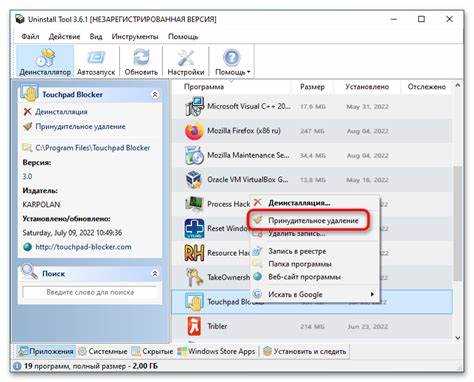The width and height of the screenshot is (474, 382).
Task: Click the Установить и следить tab
Action: pyautogui.click(x=305, y=351)
